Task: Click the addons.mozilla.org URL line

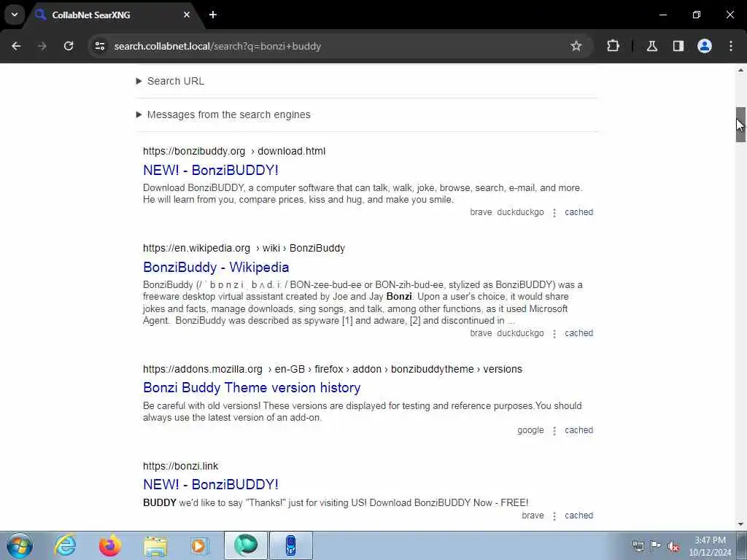Action: click(x=333, y=369)
